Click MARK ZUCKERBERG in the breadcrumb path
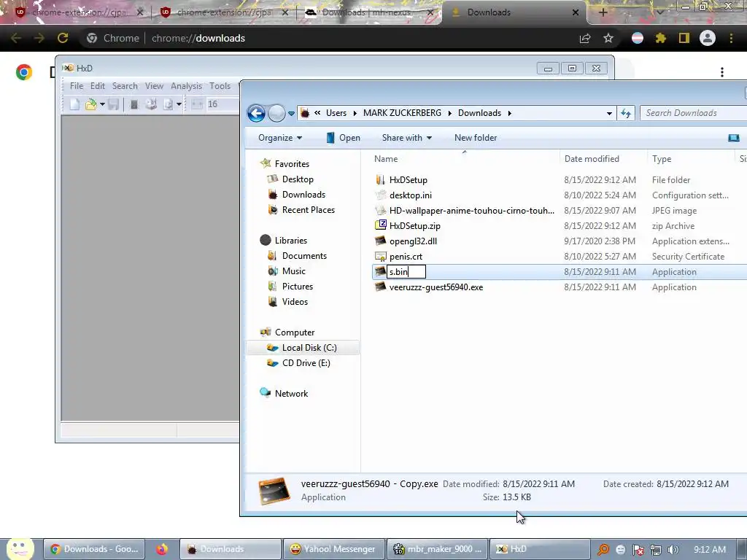Viewport: 747px width, 560px height. (402, 113)
